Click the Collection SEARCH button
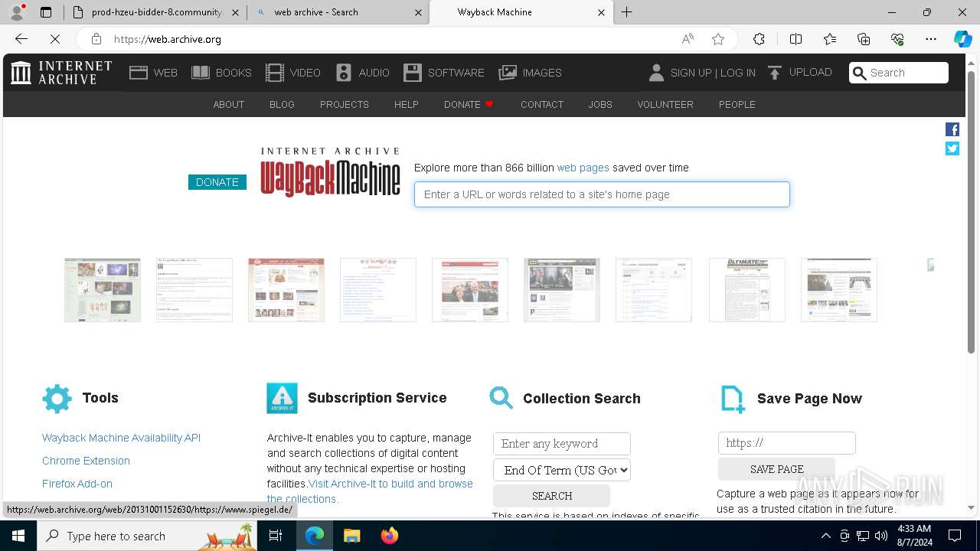Viewport: 980px width, 551px height. [552, 496]
